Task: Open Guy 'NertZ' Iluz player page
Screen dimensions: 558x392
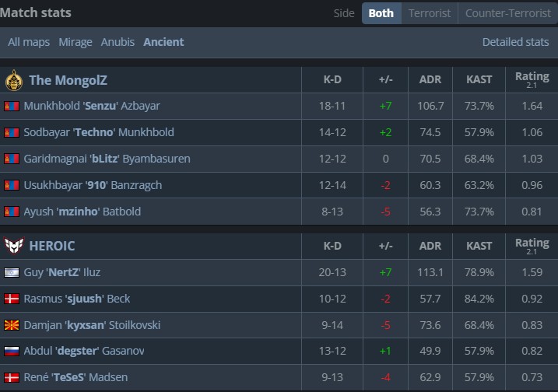Action: point(62,272)
